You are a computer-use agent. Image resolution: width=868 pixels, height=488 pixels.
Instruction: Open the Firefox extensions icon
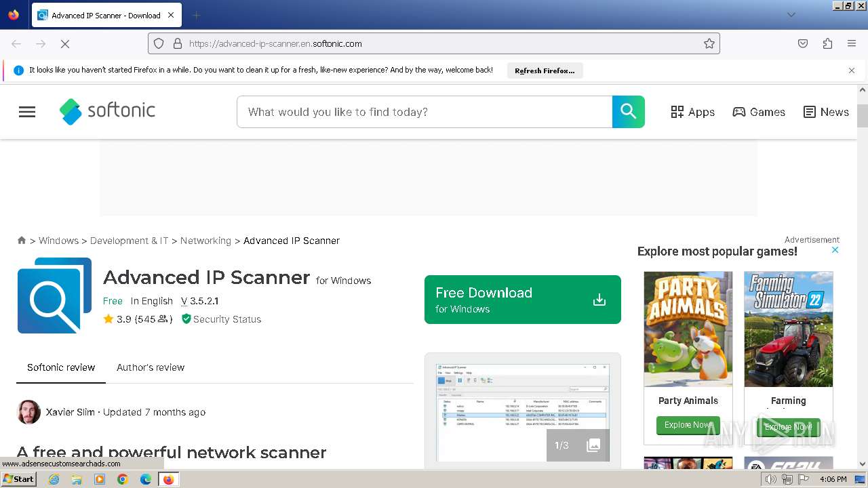[x=827, y=43]
